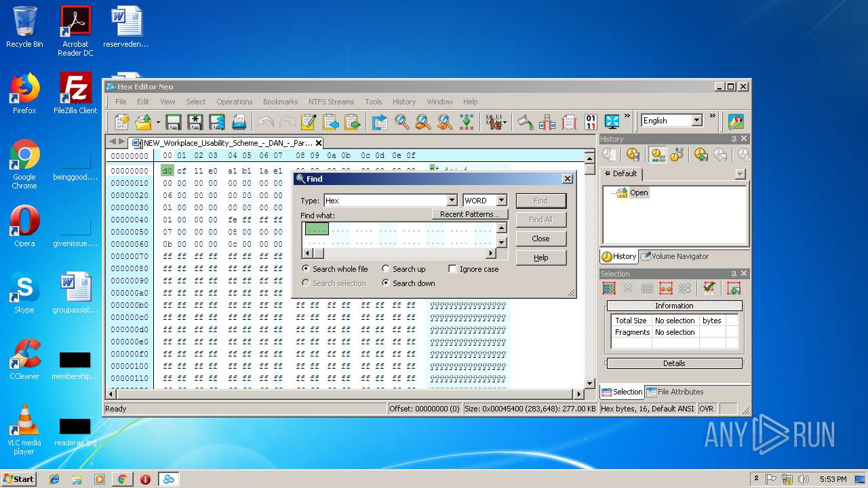Click the pattern field horizontal scrollbar right arrow
This screenshot has height=488, width=868.
point(492,253)
